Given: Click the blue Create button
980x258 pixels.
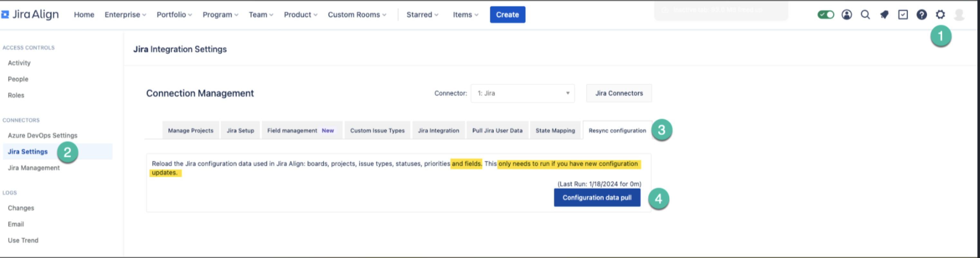Looking at the screenshot, I should (507, 15).
